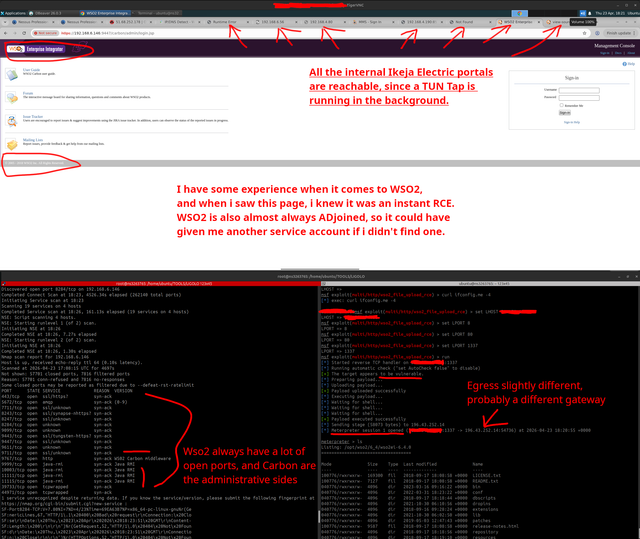Screen dimensions: 640x539
Task: Click the Sign-in Help link
Action: [571, 122]
